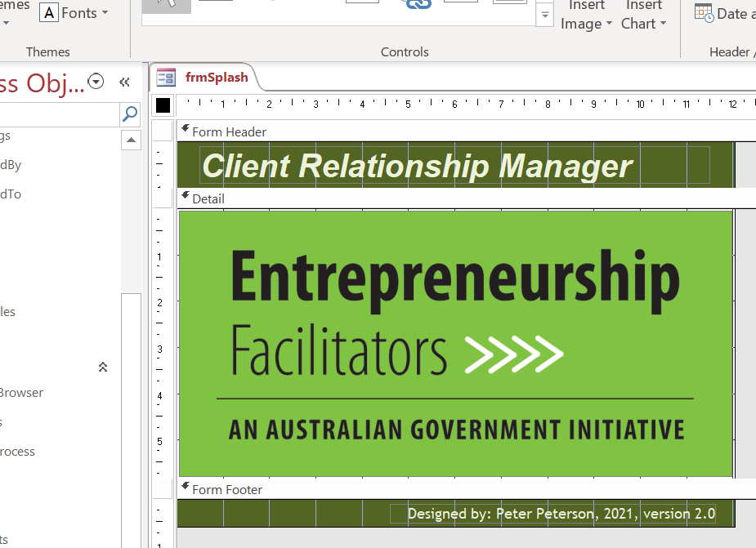This screenshot has height=548, width=756.
Task: Collapse the navigation group with double-arrow icon
Action: [x=103, y=368]
